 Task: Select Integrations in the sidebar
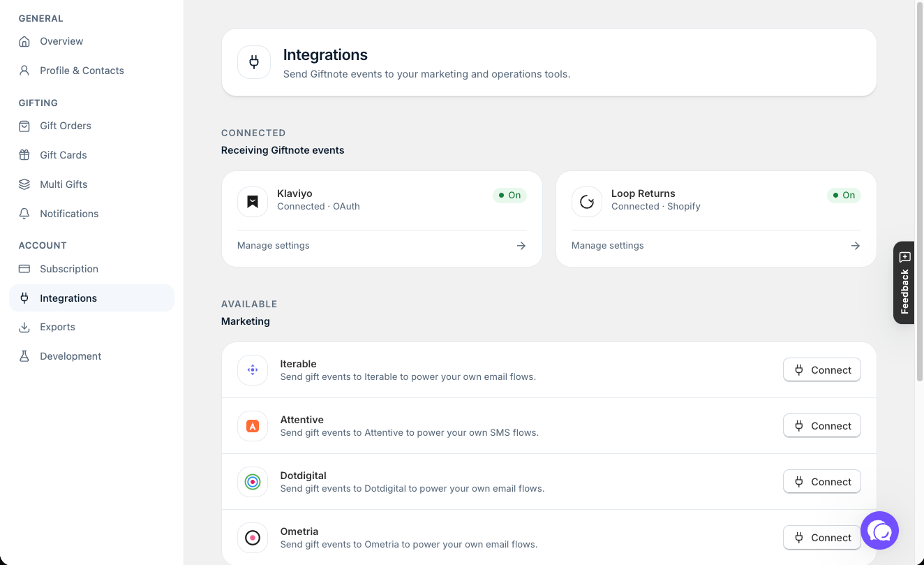pos(91,298)
